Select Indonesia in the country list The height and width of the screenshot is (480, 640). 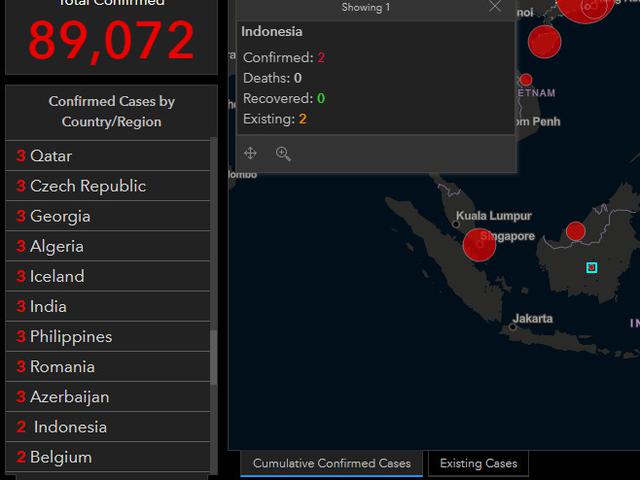(x=108, y=427)
